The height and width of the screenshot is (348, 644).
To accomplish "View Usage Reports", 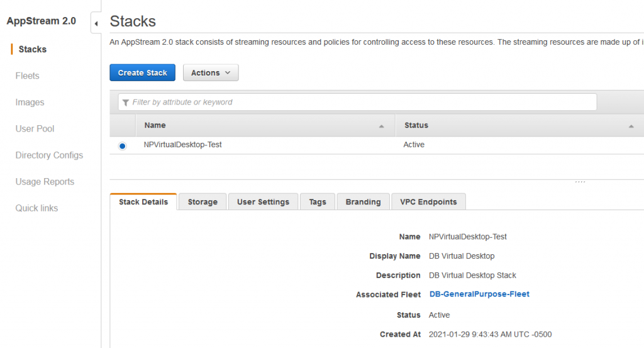I will pos(45,182).
